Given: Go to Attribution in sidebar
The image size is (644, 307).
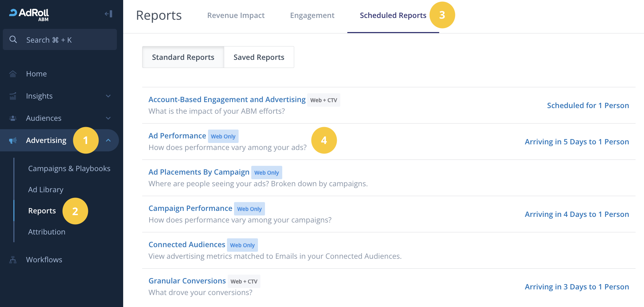Looking at the screenshot, I should click(x=47, y=232).
